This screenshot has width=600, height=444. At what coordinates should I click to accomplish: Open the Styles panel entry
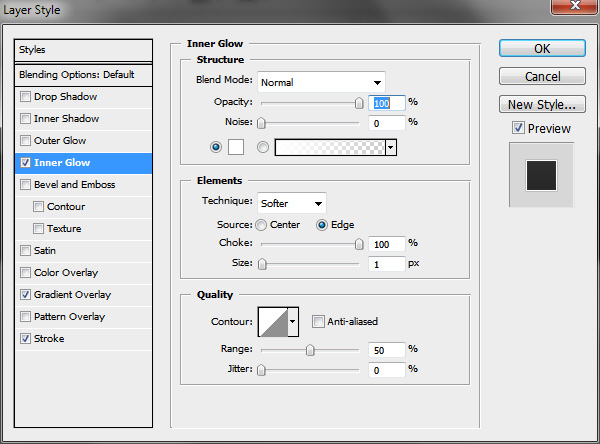[83, 50]
